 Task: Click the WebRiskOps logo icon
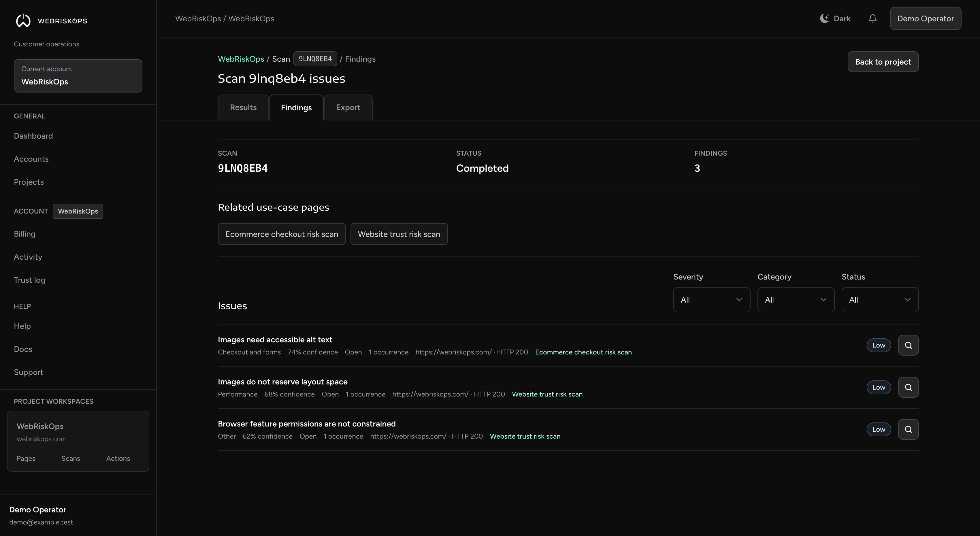click(23, 20)
